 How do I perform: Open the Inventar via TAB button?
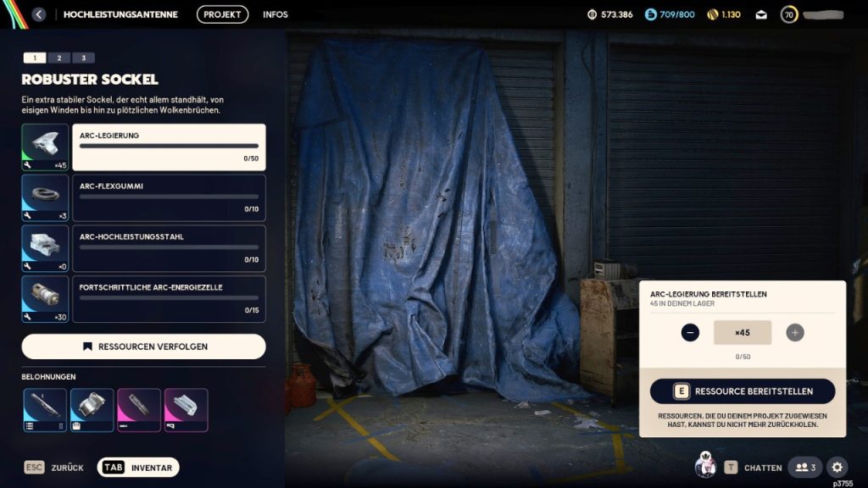click(x=138, y=468)
